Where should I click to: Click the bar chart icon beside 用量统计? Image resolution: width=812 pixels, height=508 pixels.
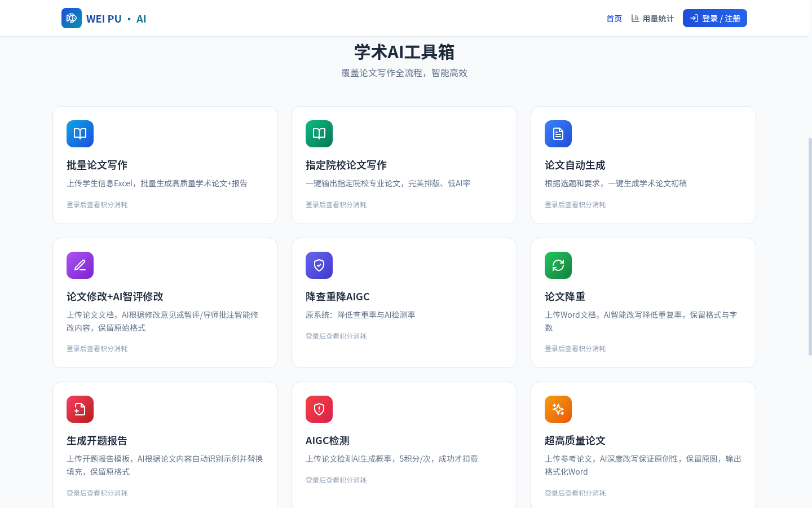pyautogui.click(x=636, y=18)
